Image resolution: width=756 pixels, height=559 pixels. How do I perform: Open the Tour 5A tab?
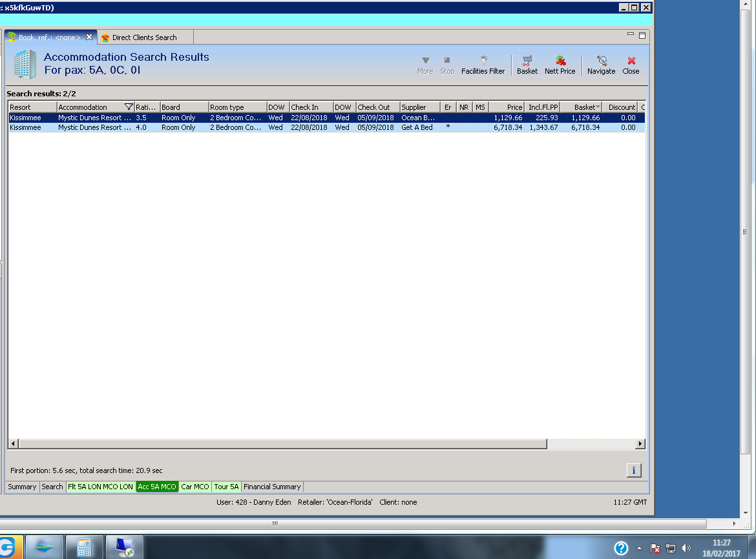click(226, 487)
